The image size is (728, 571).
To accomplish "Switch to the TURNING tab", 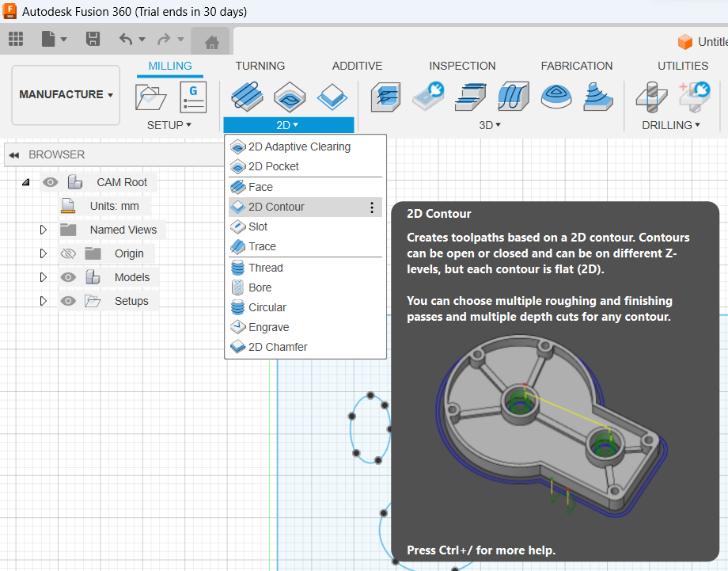I will pos(260,66).
